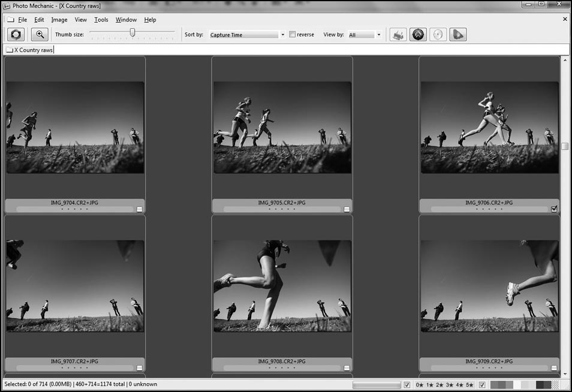Click the vertical scrollbar down arrow
572x392 pixels.
tap(565, 374)
